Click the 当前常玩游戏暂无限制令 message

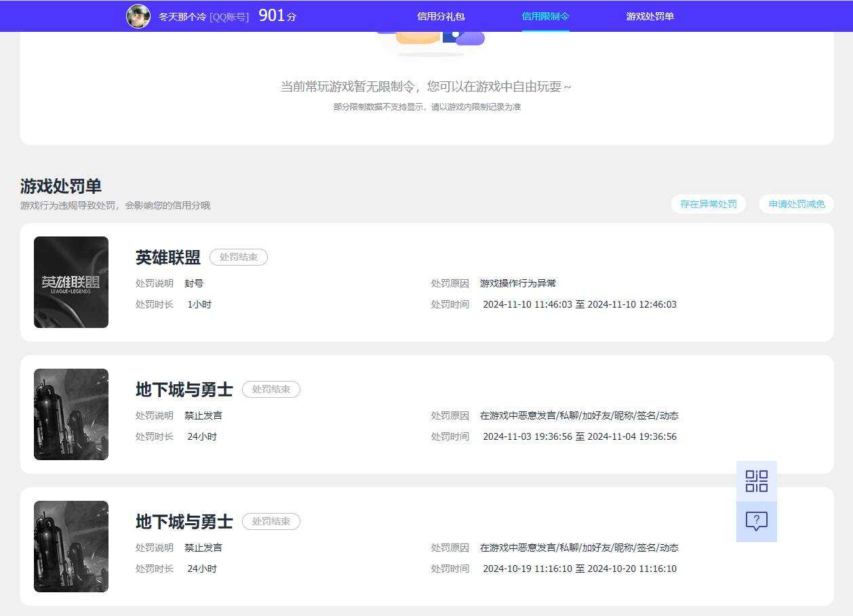426,87
